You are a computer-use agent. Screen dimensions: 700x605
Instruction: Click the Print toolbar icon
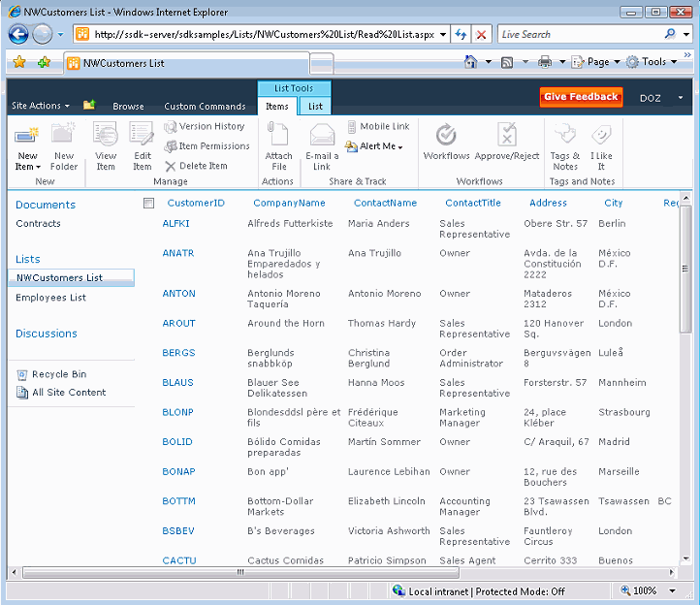tap(545, 62)
